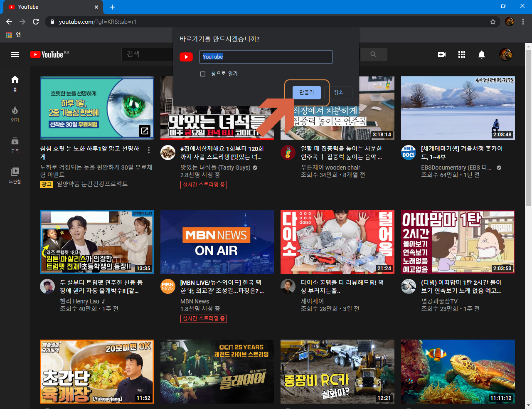The image size is (532, 409).
Task: Open 구독 subscriptions in the sidebar
Action: coord(15,145)
